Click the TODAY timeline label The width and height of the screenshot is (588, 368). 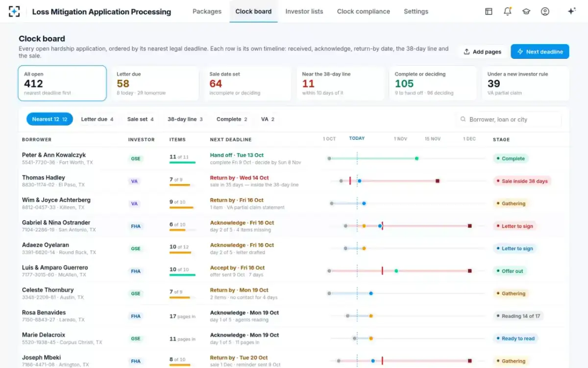click(x=357, y=138)
